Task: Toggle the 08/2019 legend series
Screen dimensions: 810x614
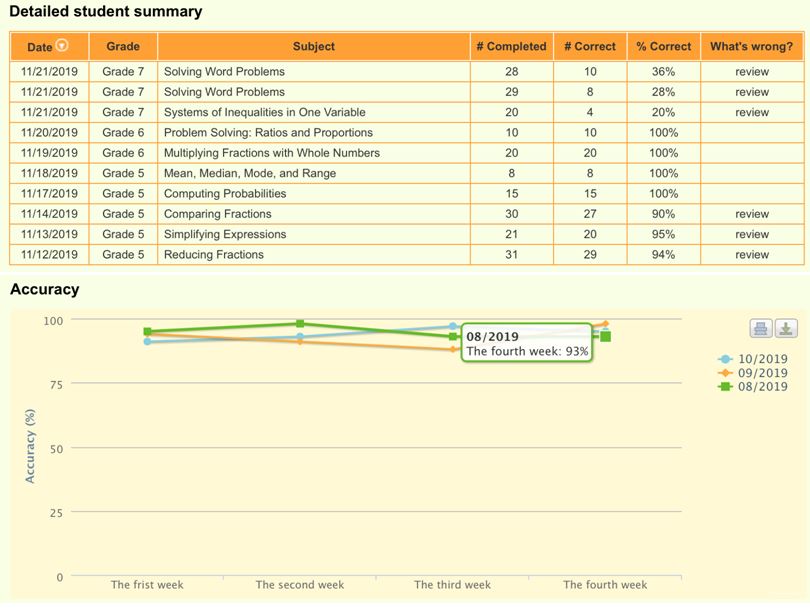Action: coord(753,386)
